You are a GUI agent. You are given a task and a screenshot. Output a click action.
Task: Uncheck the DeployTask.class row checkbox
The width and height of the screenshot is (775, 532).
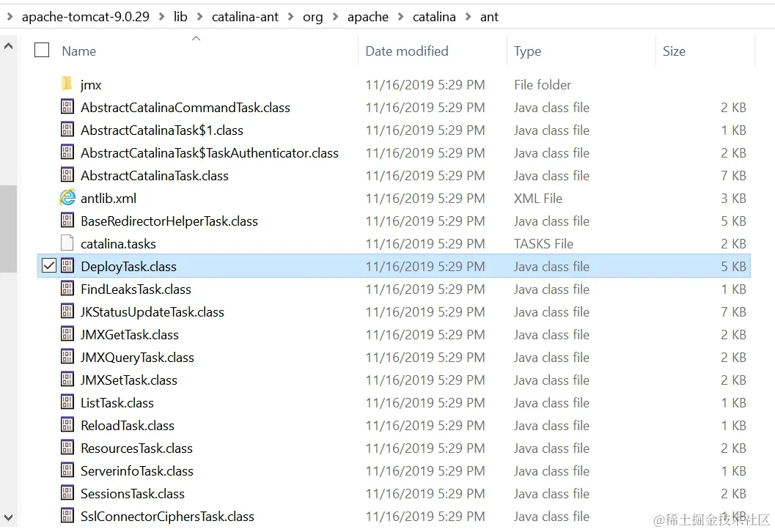(x=49, y=266)
